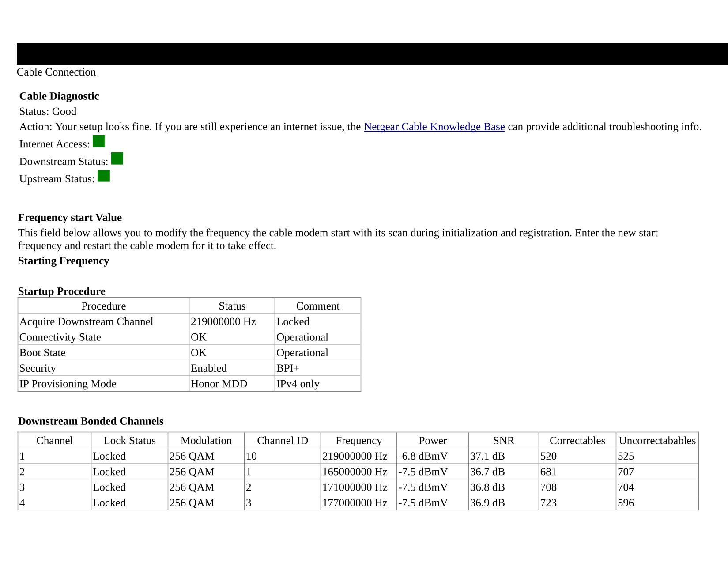Select the '36.7 dB' SNR value

[x=504, y=472]
